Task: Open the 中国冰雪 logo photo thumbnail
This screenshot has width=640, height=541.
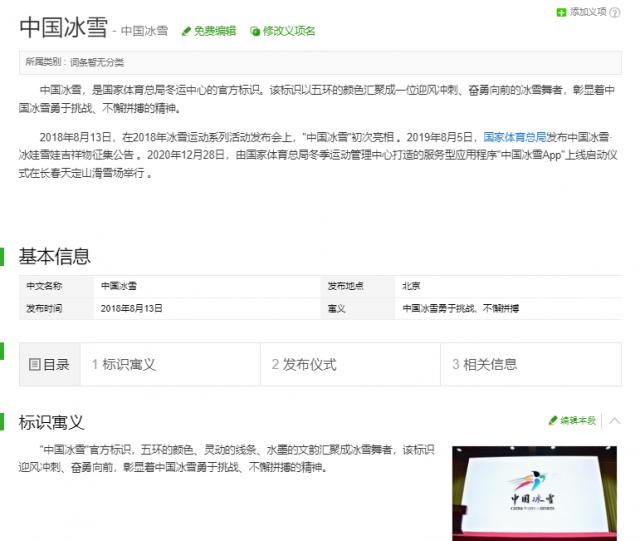Action: pyautogui.click(x=533, y=492)
